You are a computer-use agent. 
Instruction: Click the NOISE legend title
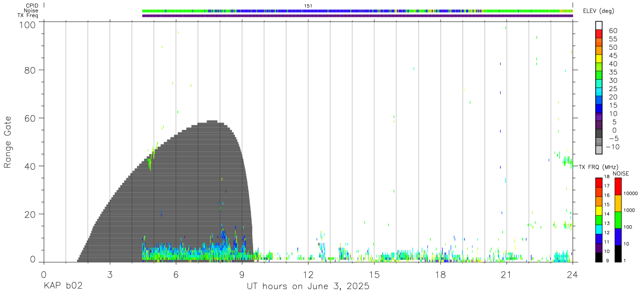(621, 173)
